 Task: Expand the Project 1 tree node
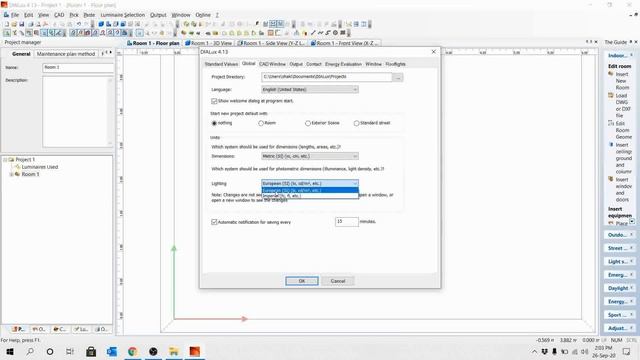(5, 160)
